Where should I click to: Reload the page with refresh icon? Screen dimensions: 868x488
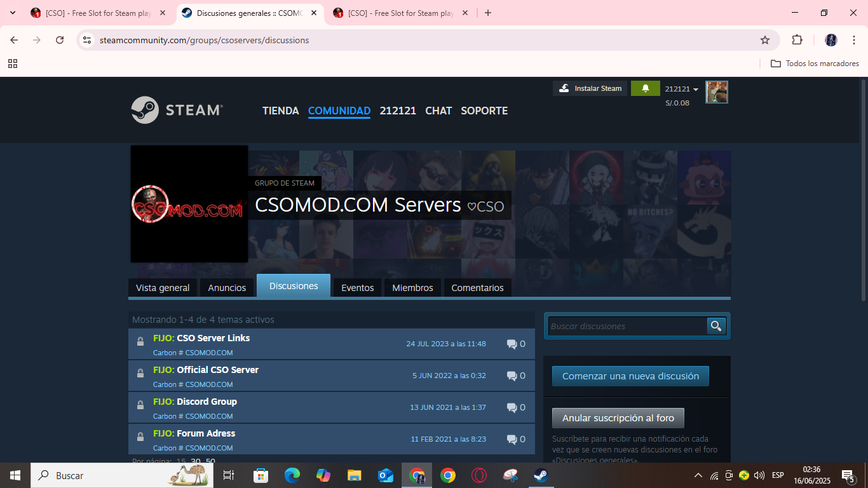pos(60,40)
